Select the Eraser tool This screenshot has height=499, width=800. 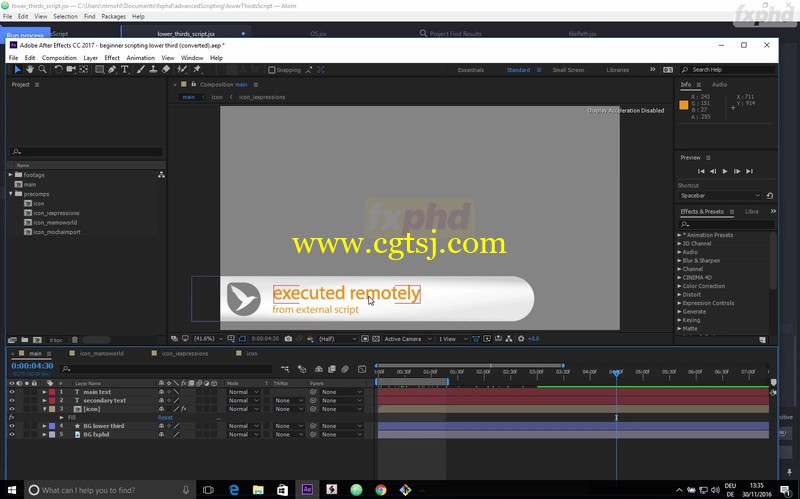165,69
